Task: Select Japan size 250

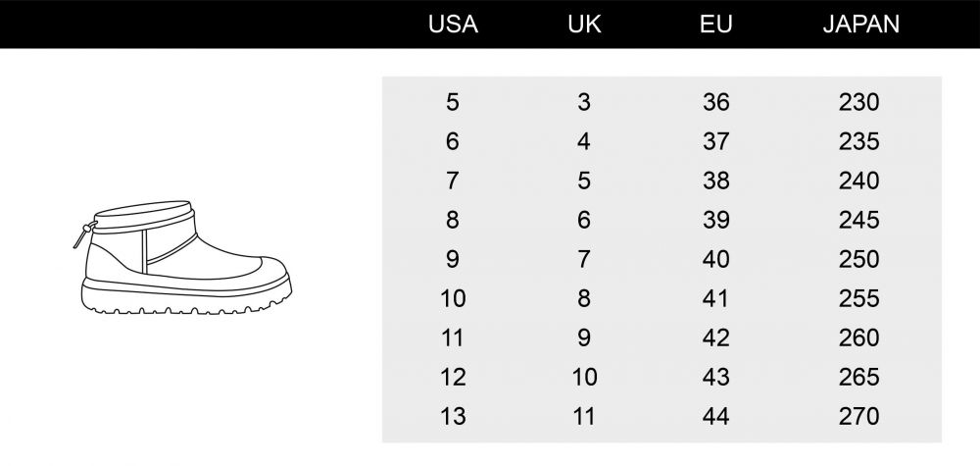Action: tap(858, 259)
